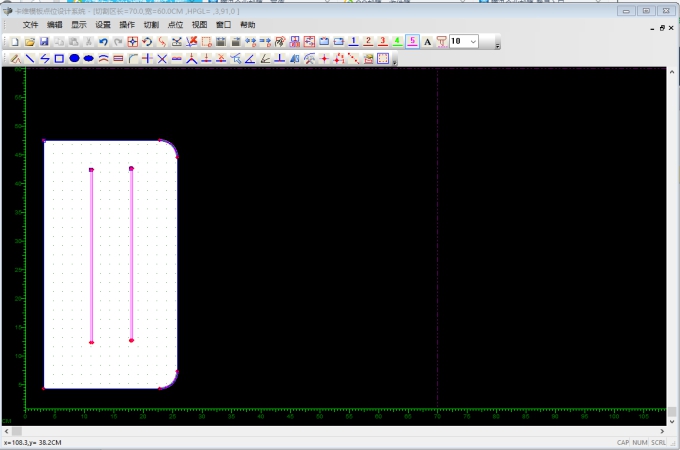Select pen layer 4 green
This screenshot has width=680, height=450.
pyautogui.click(x=397, y=41)
